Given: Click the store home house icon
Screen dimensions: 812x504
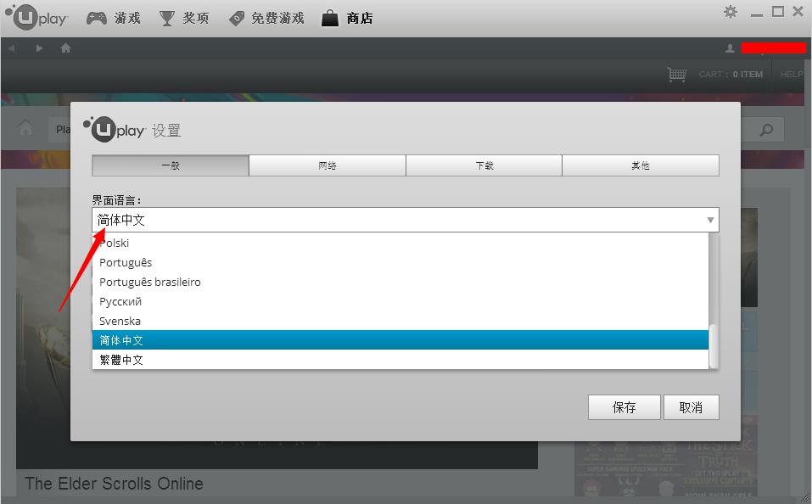Looking at the screenshot, I should tap(25, 127).
